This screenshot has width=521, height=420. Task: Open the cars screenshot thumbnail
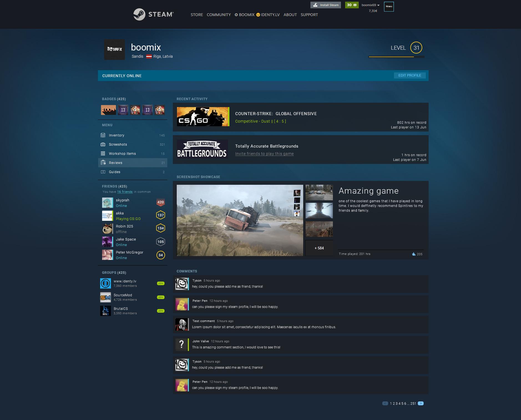click(319, 193)
